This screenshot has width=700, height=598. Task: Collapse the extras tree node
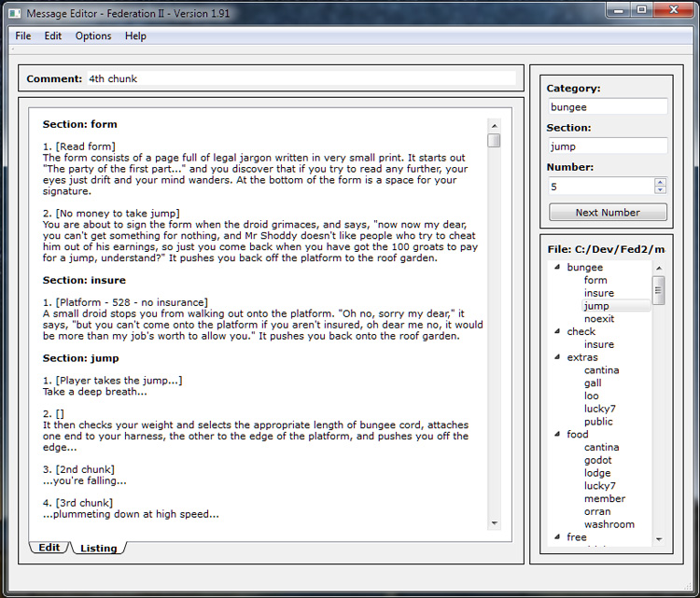pyautogui.click(x=557, y=357)
